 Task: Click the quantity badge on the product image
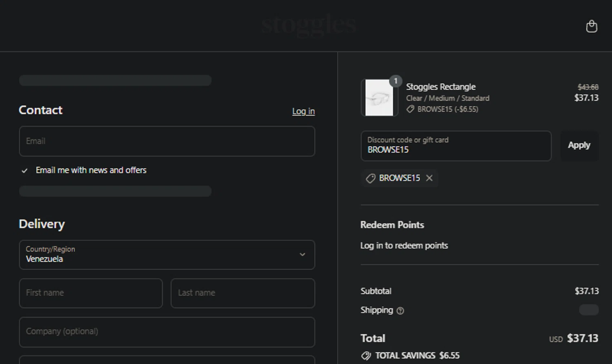(x=395, y=81)
